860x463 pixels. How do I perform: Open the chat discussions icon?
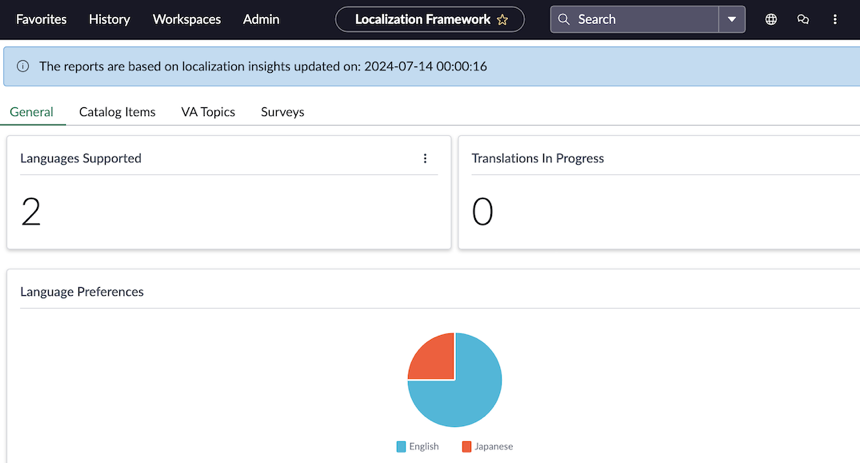803,19
